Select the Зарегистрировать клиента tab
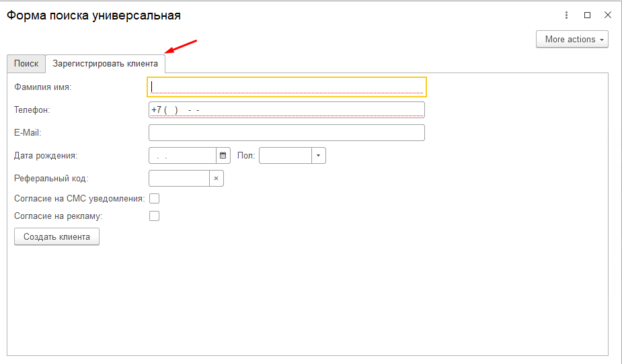This screenshot has height=364, width=622. coord(105,64)
